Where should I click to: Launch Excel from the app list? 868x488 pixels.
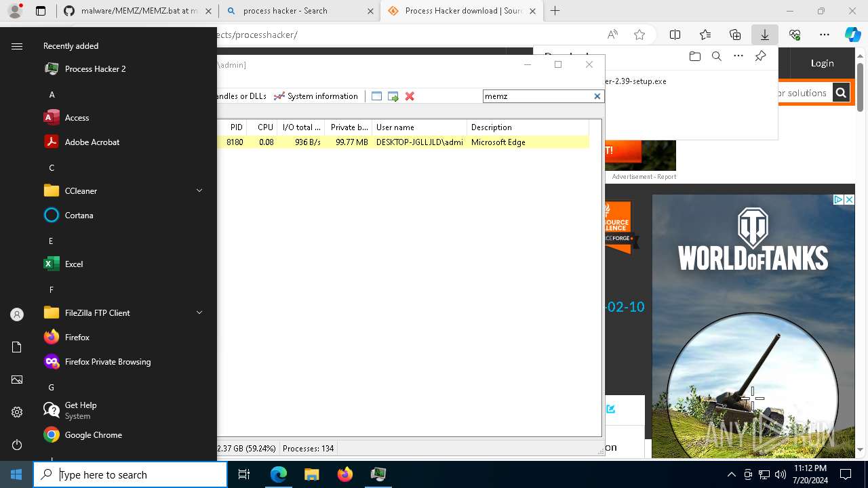tap(74, 264)
